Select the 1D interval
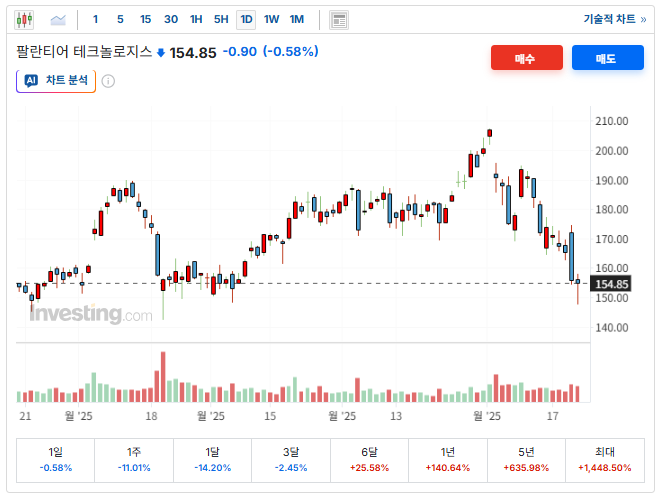The image size is (657, 496). coord(246,19)
